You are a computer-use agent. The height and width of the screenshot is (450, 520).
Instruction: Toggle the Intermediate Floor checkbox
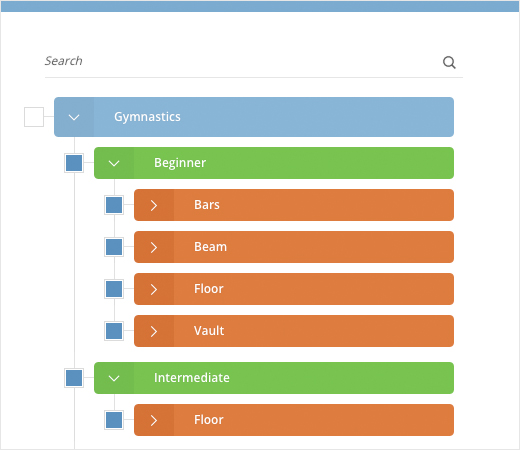[x=114, y=420]
